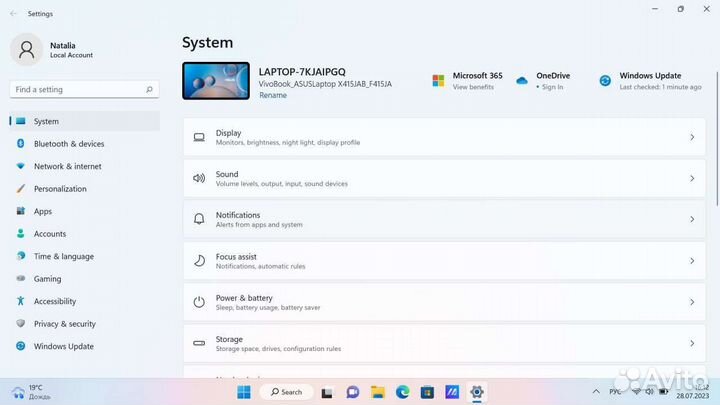Show hidden system tray icons
Image resolution: width=720 pixels, height=405 pixels.
[x=596, y=392]
